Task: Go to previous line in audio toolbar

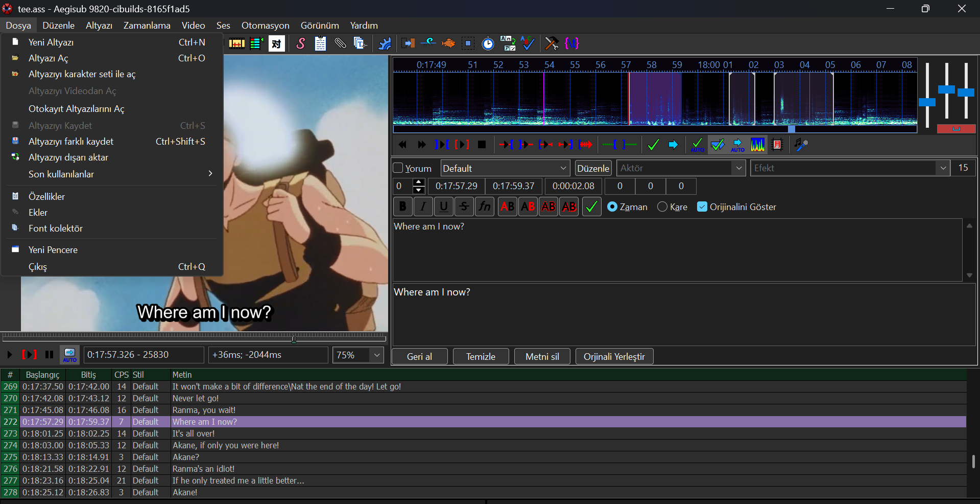Action: [x=402, y=145]
